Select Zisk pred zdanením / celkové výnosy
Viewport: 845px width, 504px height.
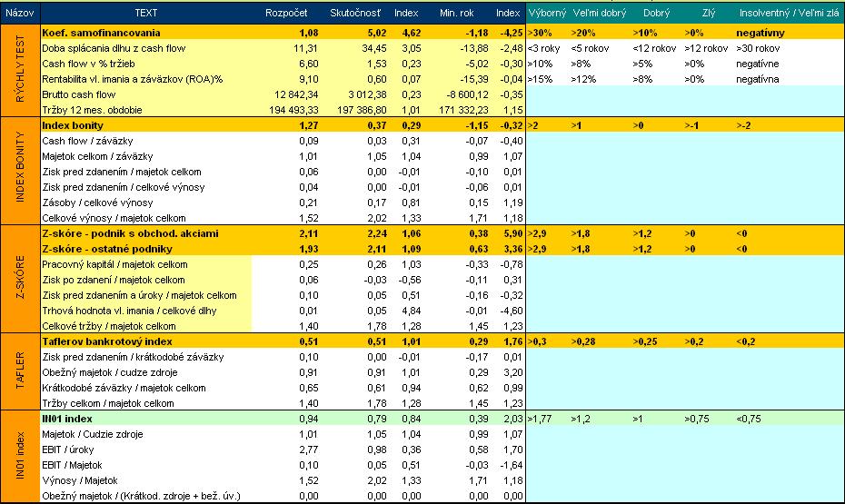pos(124,187)
